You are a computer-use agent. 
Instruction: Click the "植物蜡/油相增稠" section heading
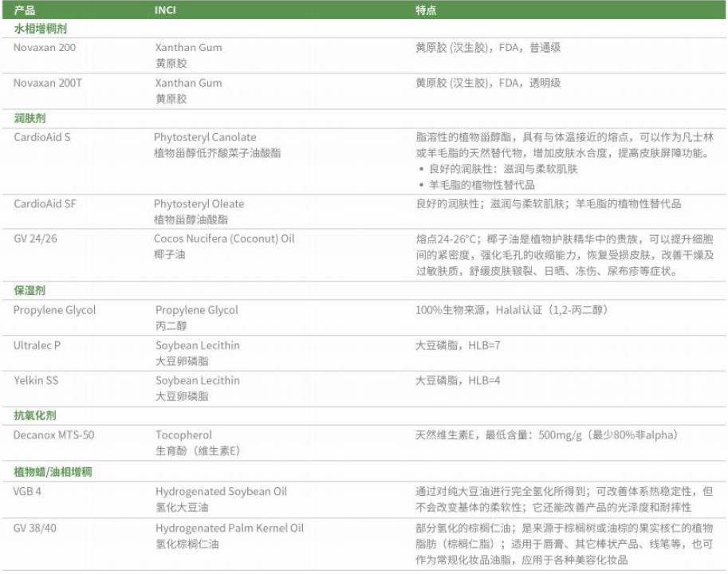[53, 472]
